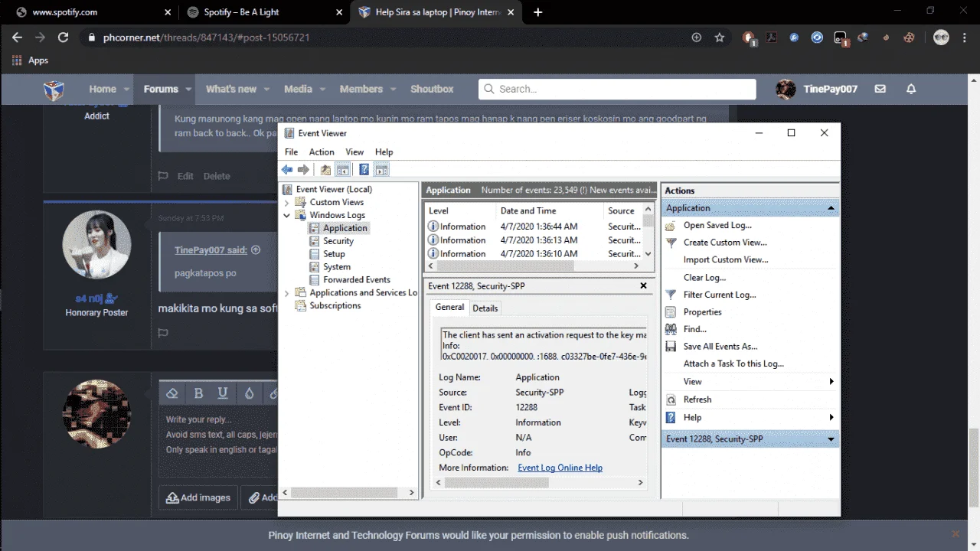Open the Help submenu arrow in Actions
The image size is (980, 551).
831,418
